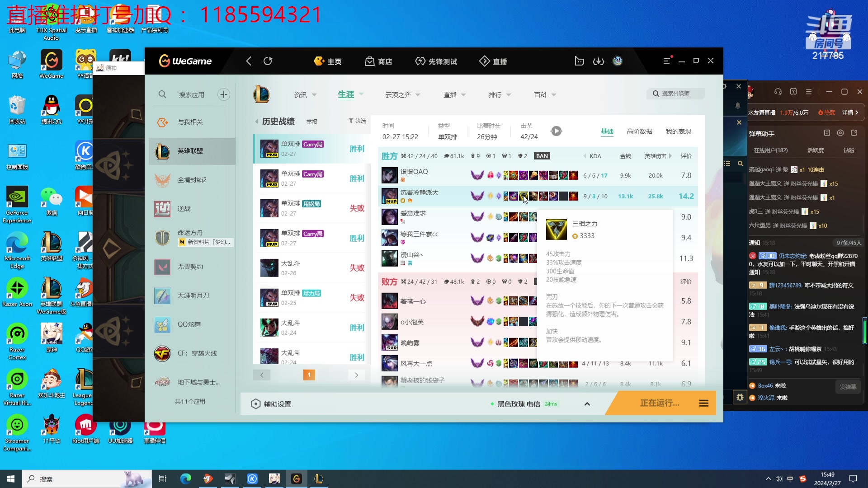Open 在线用户(182) tab
Image resolution: width=868 pixels, height=488 pixels.
[x=770, y=150]
